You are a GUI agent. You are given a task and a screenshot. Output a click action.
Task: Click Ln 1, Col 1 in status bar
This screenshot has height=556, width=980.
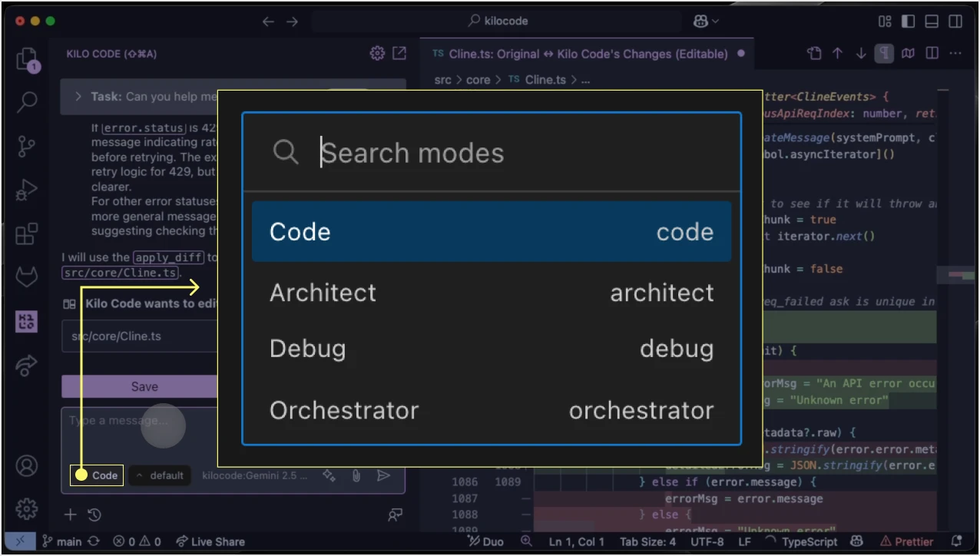[x=576, y=541]
